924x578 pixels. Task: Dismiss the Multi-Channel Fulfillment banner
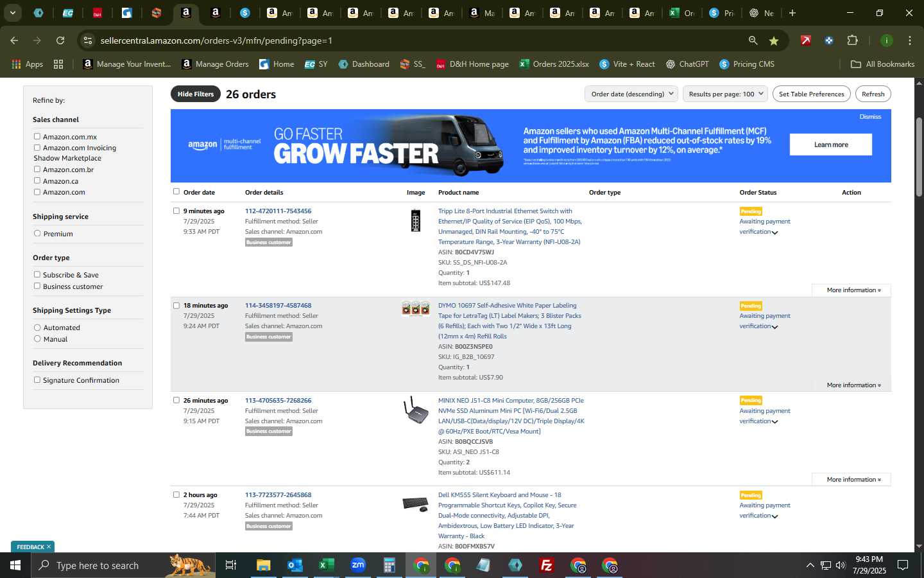pos(870,117)
